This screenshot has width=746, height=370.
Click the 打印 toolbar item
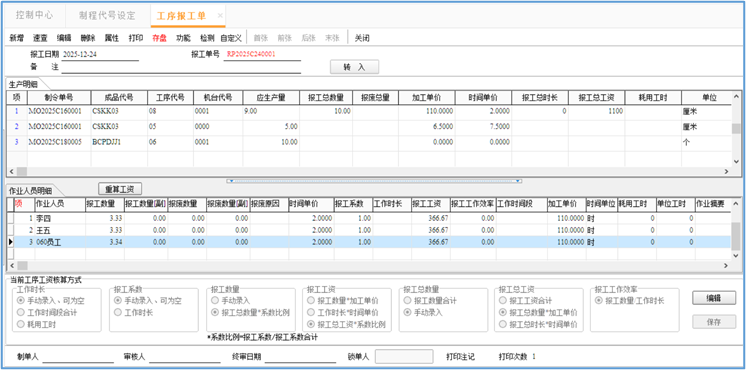click(x=136, y=39)
